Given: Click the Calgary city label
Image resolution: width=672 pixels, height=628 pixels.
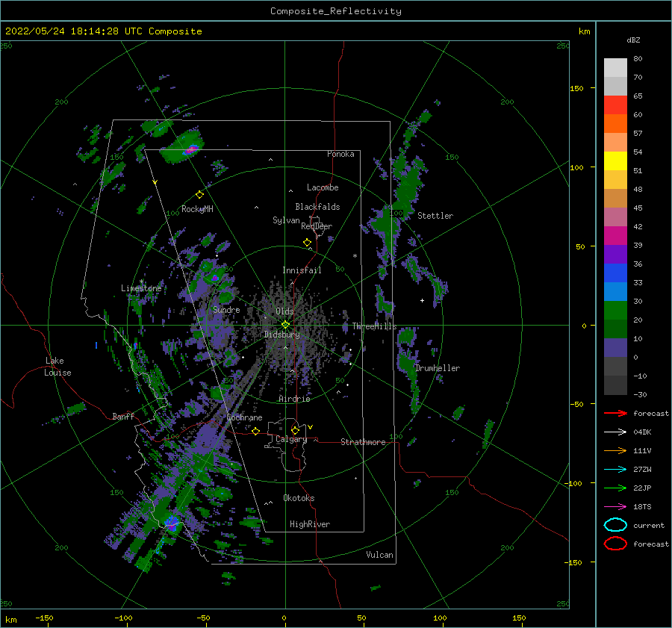Looking at the screenshot, I should (x=291, y=439).
